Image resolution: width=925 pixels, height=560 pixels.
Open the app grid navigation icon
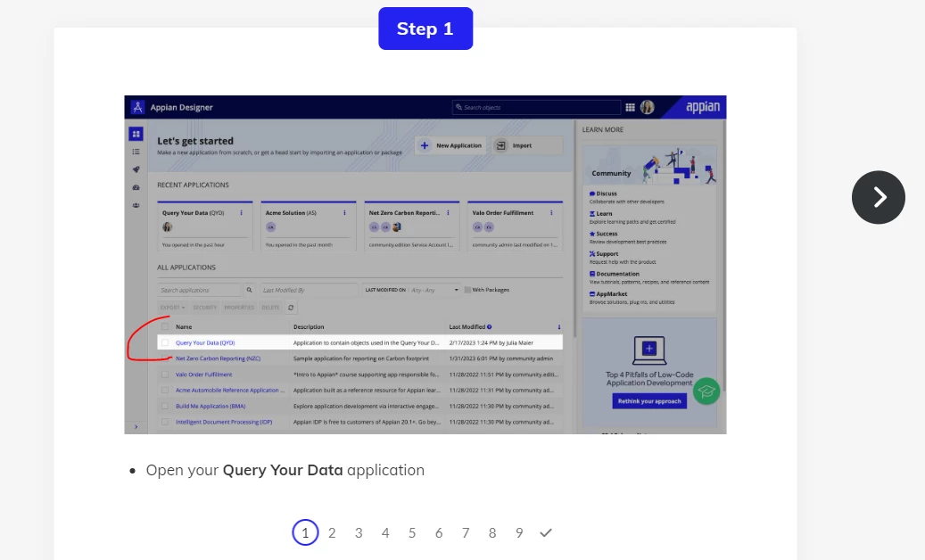click(630, 107)
